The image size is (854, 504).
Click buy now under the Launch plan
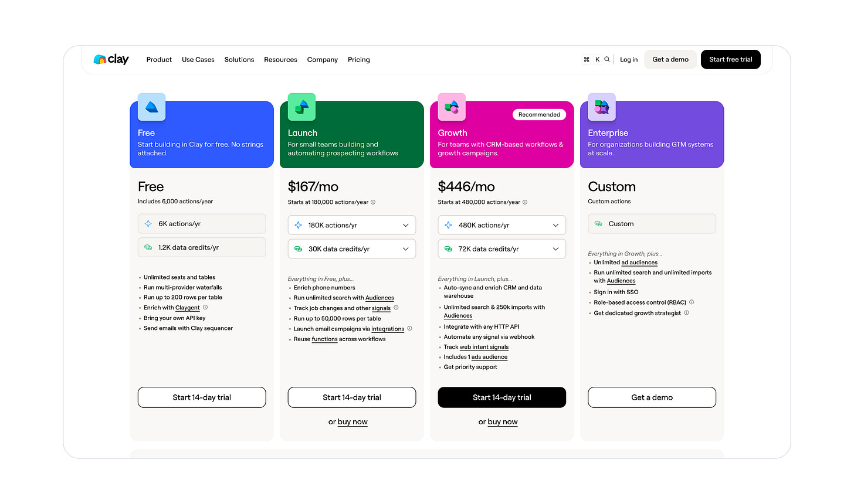click(353, 422)
